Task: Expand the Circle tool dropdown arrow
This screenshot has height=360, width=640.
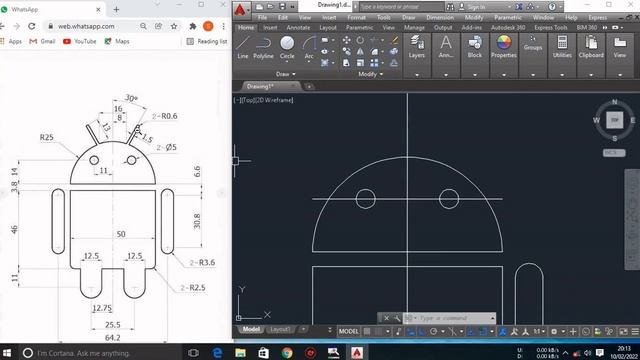Action: pos(287,62)
